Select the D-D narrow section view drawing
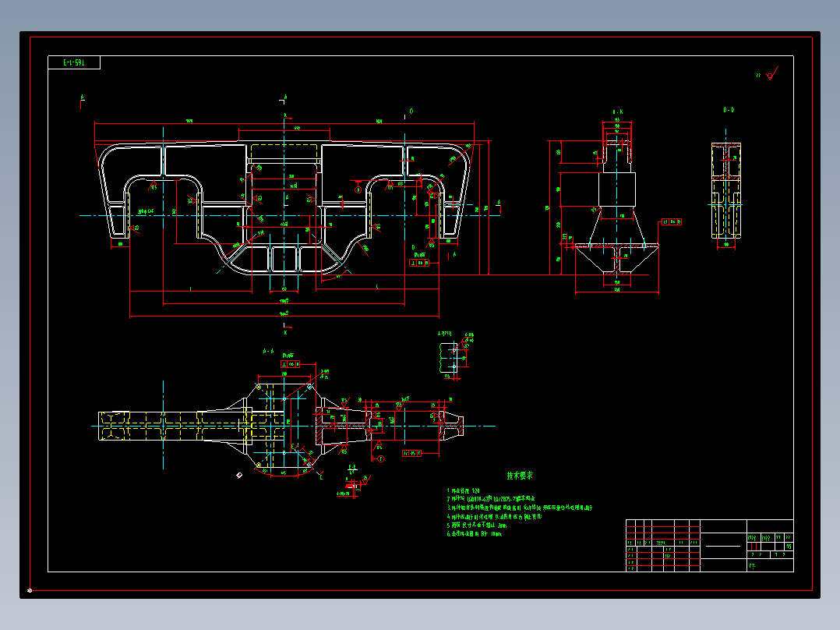 click(726, 190)
